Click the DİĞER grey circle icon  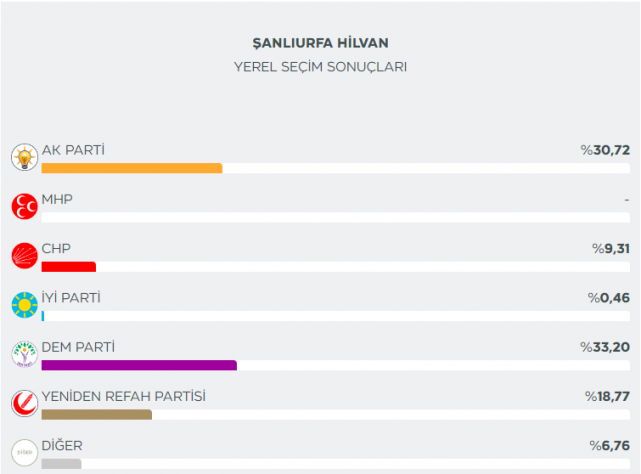23,452
